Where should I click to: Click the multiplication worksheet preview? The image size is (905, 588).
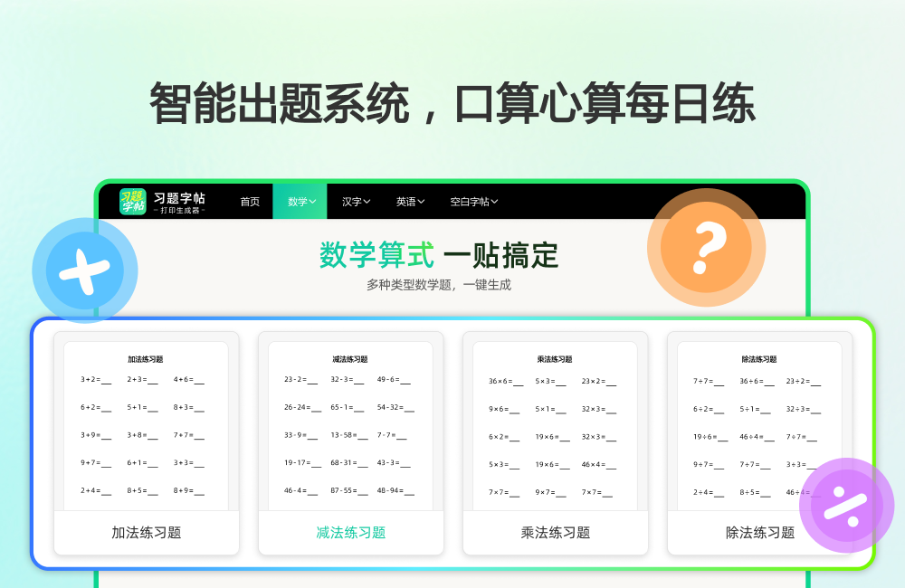coord(555,421)
